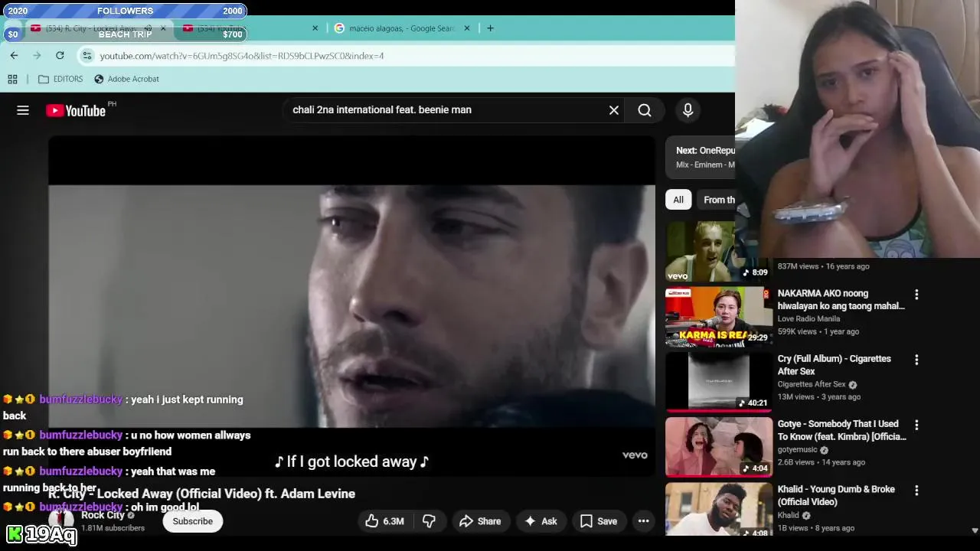Select the All filter chip

[x=678, y=200]
